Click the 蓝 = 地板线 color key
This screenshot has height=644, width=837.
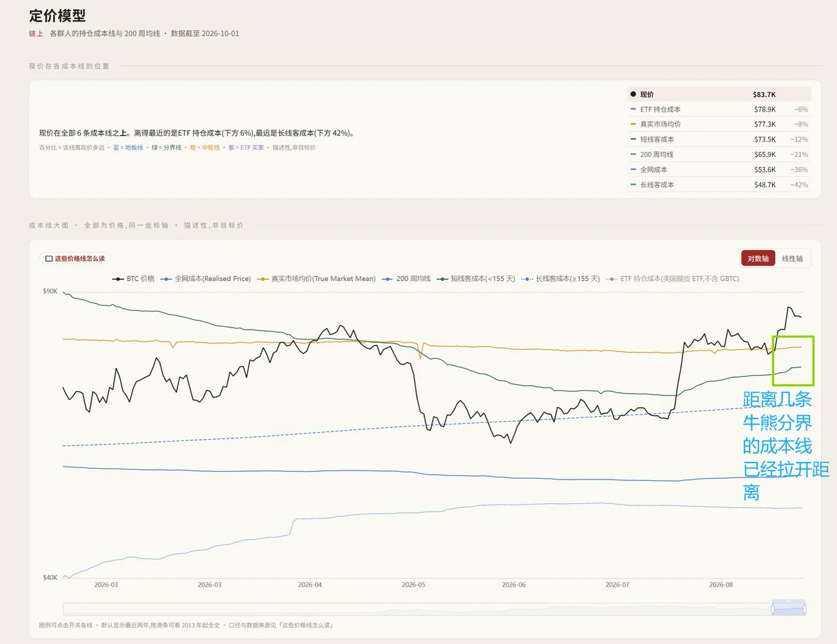[128, 148]
